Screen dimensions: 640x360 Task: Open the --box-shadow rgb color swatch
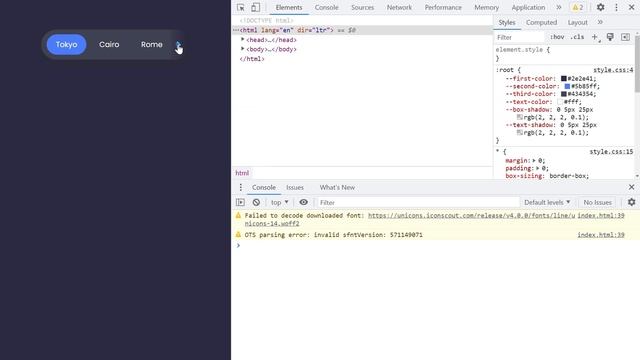(520, 117)
